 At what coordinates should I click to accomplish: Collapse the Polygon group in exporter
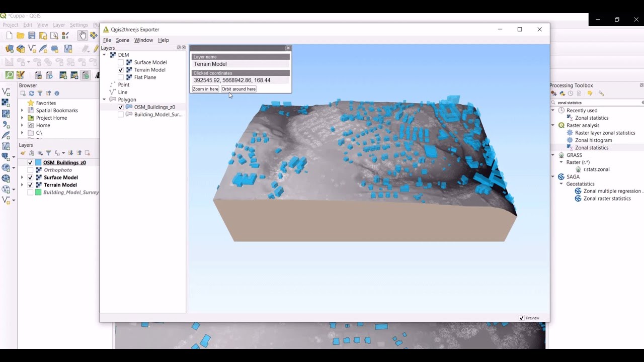[104, 100]
